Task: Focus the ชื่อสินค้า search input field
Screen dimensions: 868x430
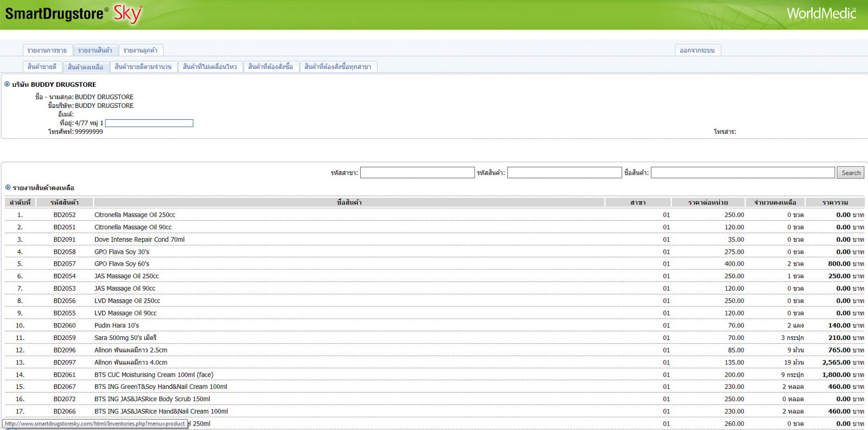Action: [743, 172]
